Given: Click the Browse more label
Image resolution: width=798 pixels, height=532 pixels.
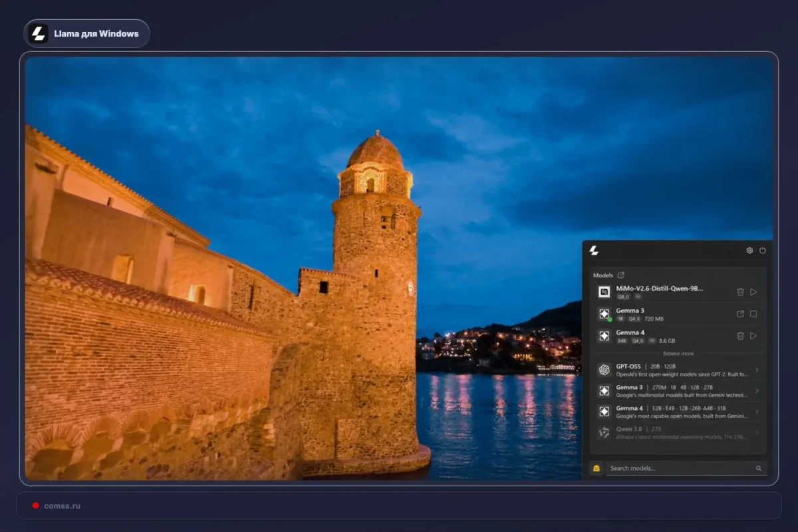Looking at the screenshot, I should click(x=678, y=354).
